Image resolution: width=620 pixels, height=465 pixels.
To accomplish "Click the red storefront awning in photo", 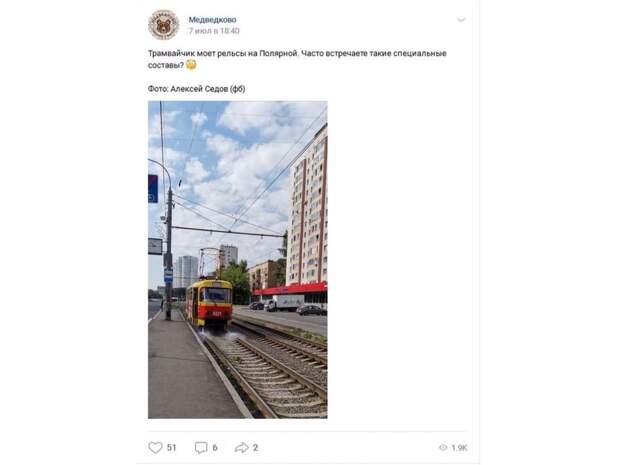I will 291,290.
